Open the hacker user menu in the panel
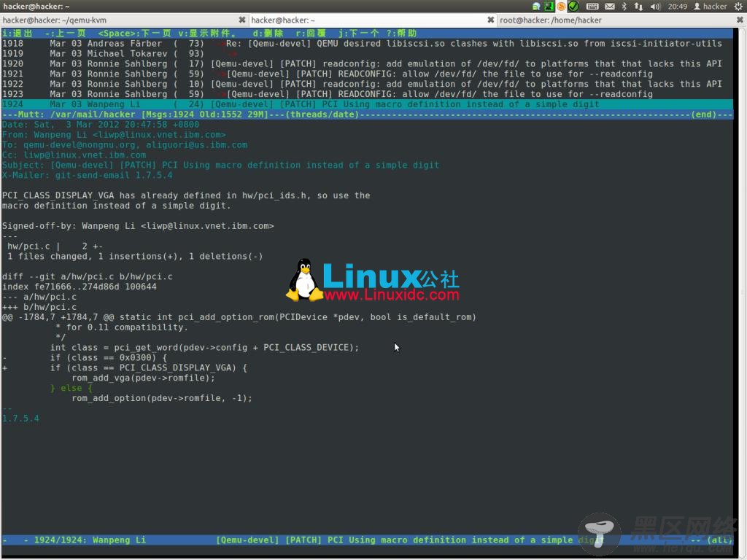This screenshot has width=747, height=560. [x=710, y=6]
